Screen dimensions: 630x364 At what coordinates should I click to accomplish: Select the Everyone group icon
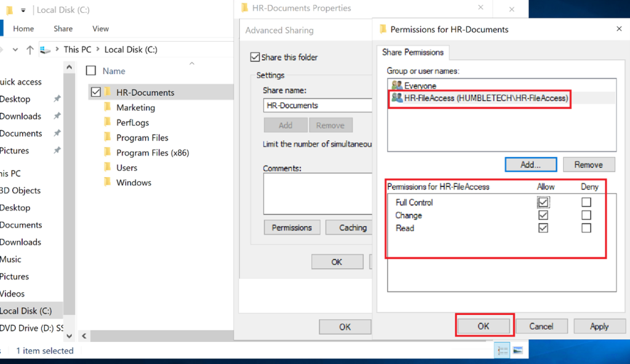point(397,86)
